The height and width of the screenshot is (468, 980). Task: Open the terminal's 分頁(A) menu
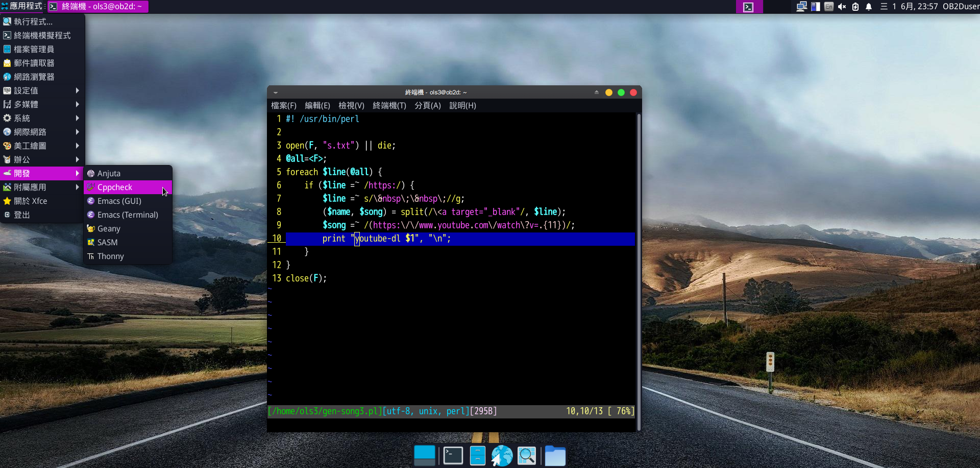click(x=428, y=105)
